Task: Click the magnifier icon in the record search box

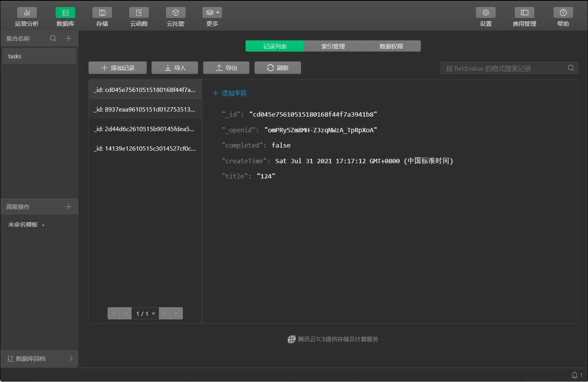Action: point(571,68)
